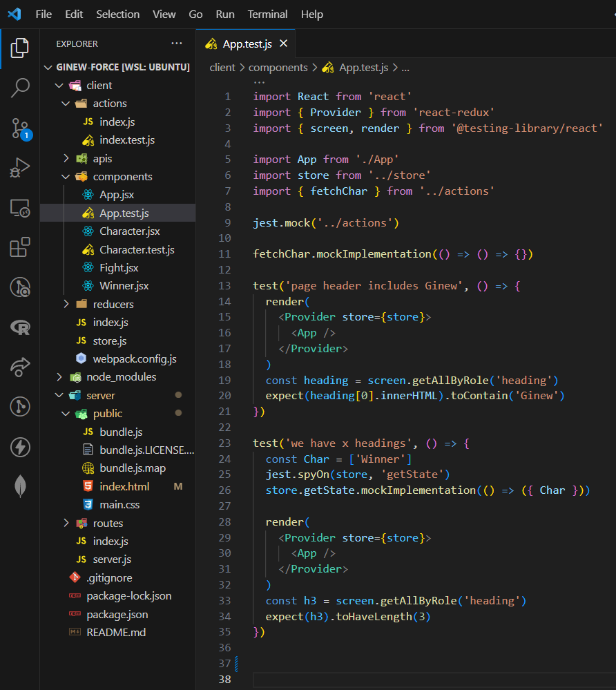The image size is (616, 690).
Task: Open server.js in the explorer
Action: (118, 559)
